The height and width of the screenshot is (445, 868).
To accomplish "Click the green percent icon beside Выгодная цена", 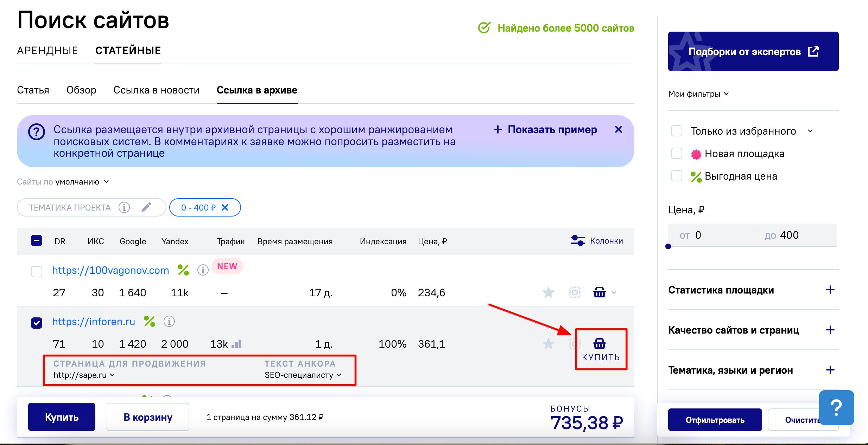I will click(x=696, y=176).
